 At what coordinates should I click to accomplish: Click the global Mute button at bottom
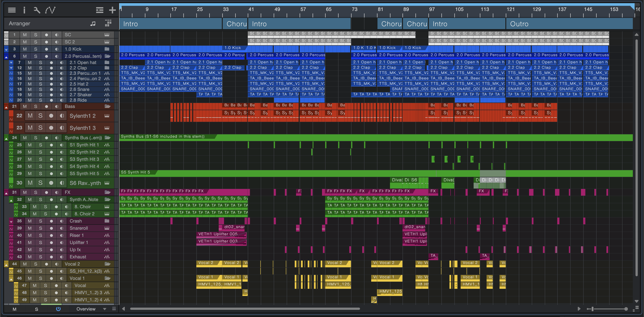[x=15, y=309]
